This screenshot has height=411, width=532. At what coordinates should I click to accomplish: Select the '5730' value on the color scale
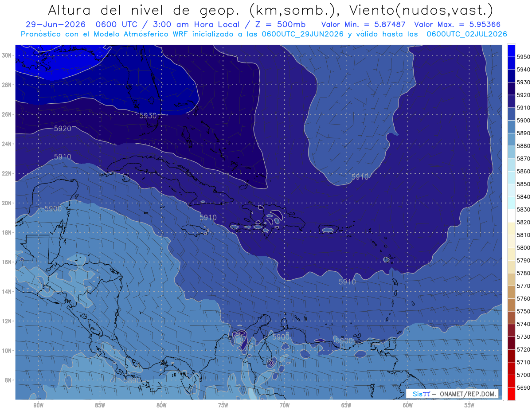pyautogui.click(x=524, y=337)
